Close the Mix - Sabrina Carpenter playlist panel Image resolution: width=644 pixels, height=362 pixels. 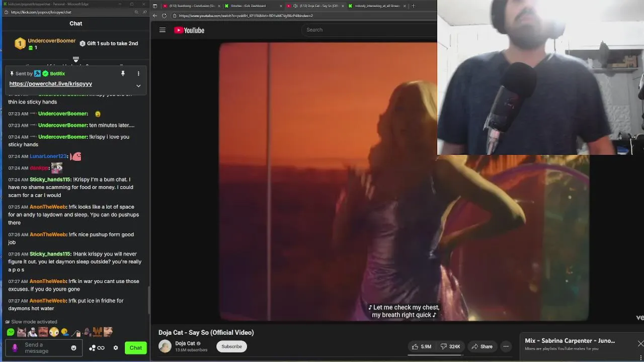point(640,344)
